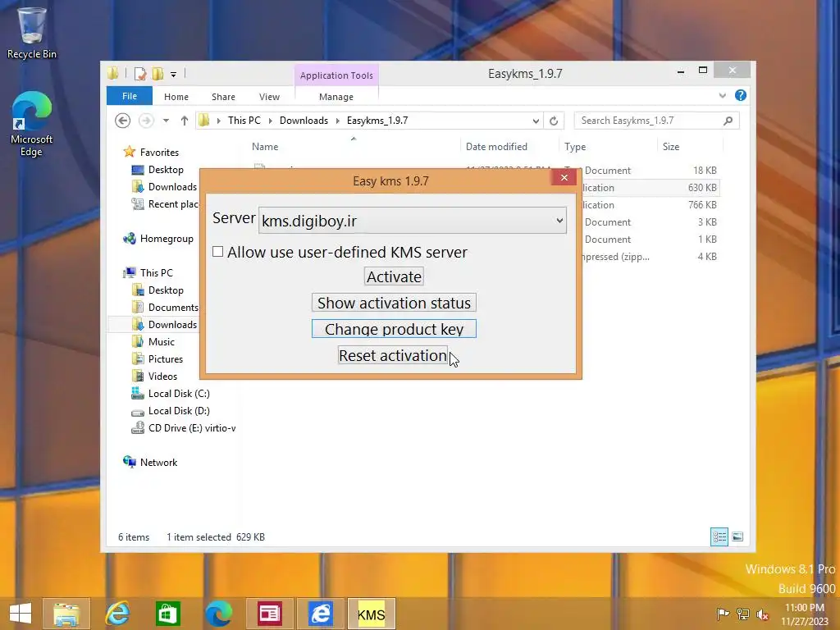Select Documents in navigation pane
Viewport: 840px width, 630px height.
pyautogui.click(x=173, y=307)
